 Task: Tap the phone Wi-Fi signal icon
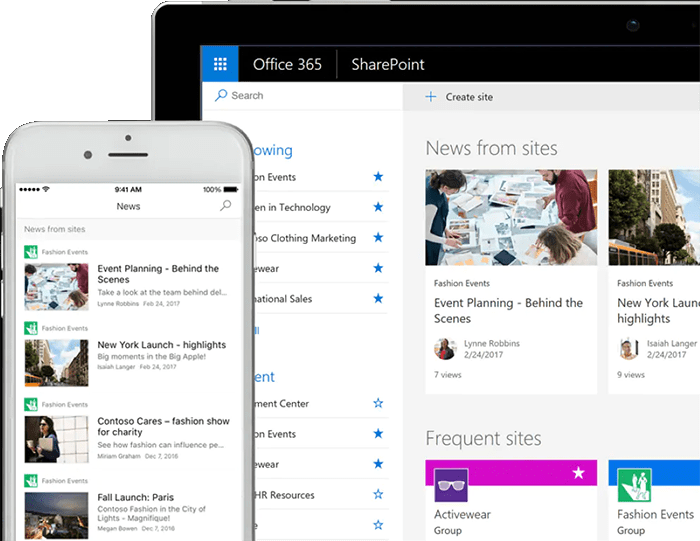click(46, 189)
